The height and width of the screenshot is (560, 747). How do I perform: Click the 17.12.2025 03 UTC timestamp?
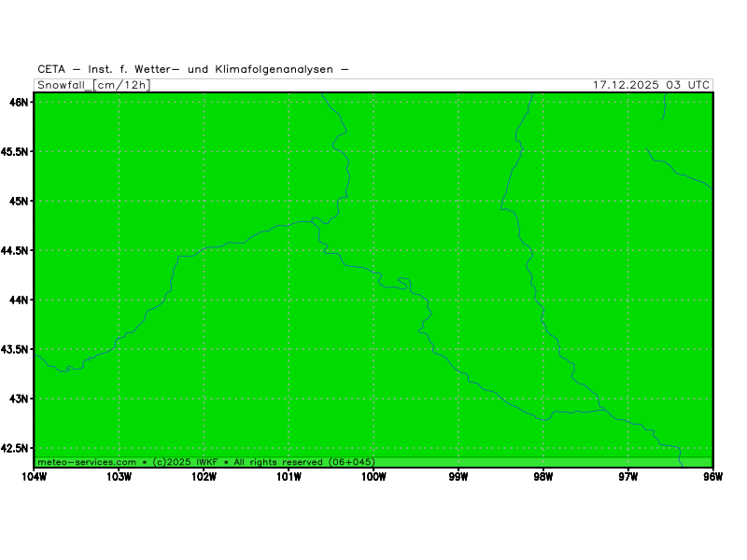click(651, 85)
